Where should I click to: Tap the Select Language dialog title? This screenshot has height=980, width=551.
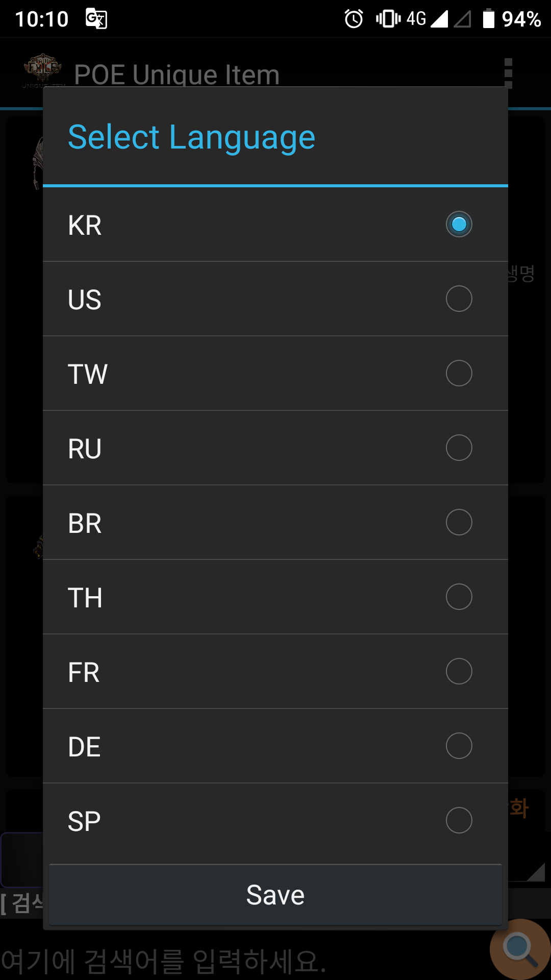pyautogui.click(x=192, y=137)
